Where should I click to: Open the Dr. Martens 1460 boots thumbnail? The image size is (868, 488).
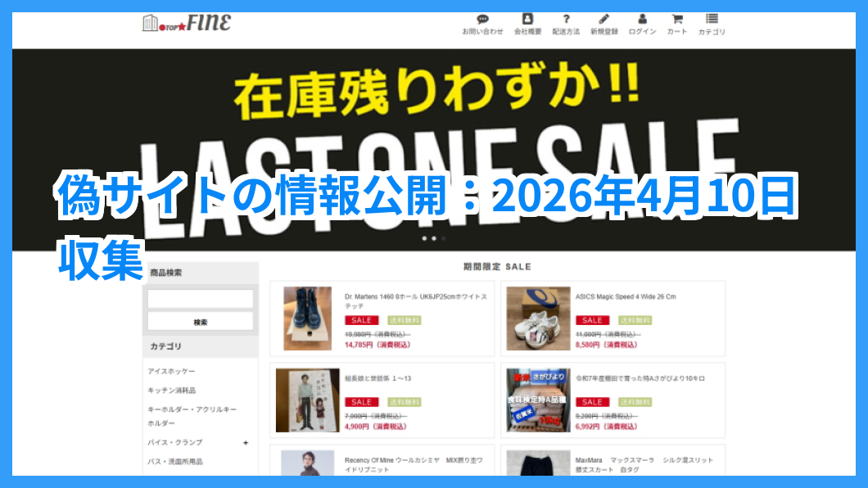click(308, 319)
